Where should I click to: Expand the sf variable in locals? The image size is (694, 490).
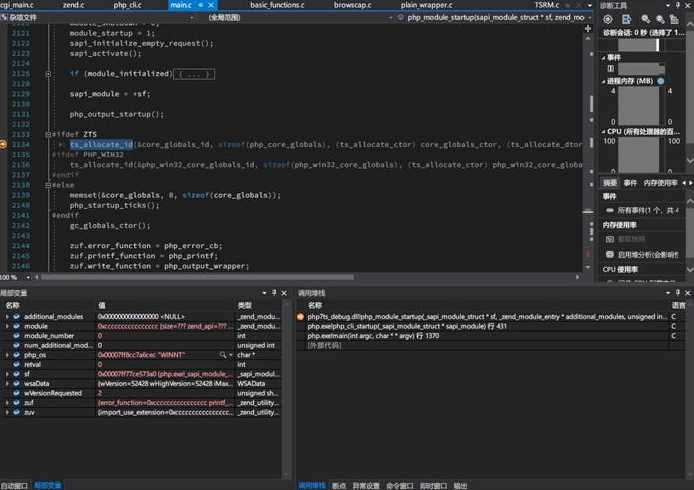tap(7, 374)
